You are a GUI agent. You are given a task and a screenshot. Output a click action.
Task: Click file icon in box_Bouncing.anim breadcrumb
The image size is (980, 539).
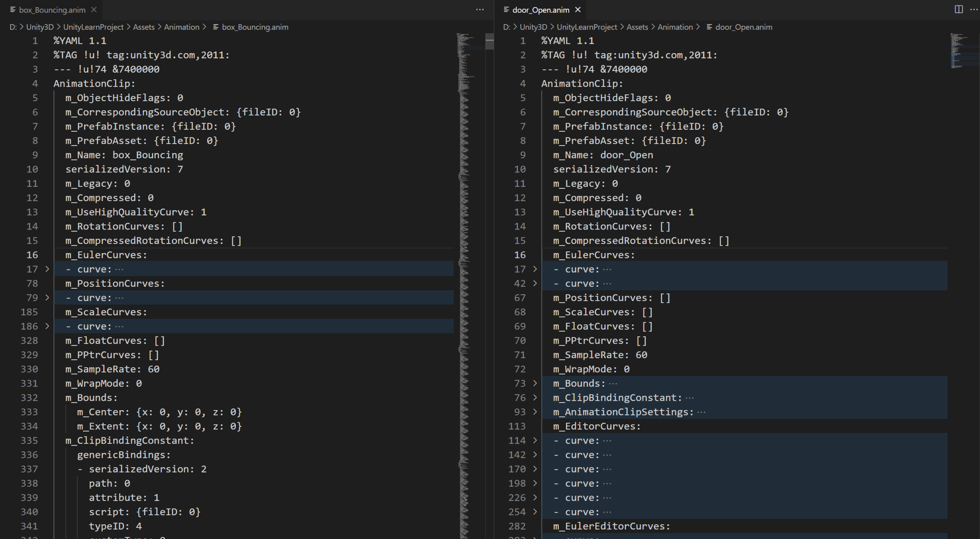(216, 27)
